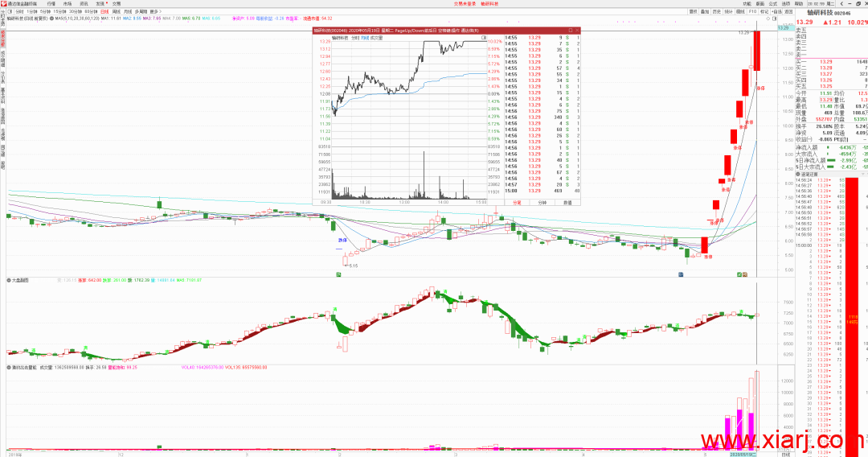This screenshot has width=868, height=457.
Task: Click the small panel icon left of 分时
Action: point(10,11)
